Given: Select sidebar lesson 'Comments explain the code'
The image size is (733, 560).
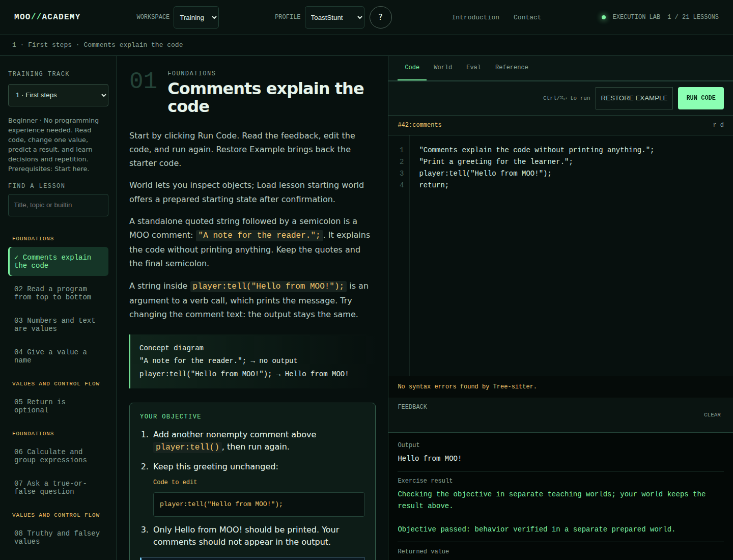Looking at the screenshot, I should coord(58,262).
